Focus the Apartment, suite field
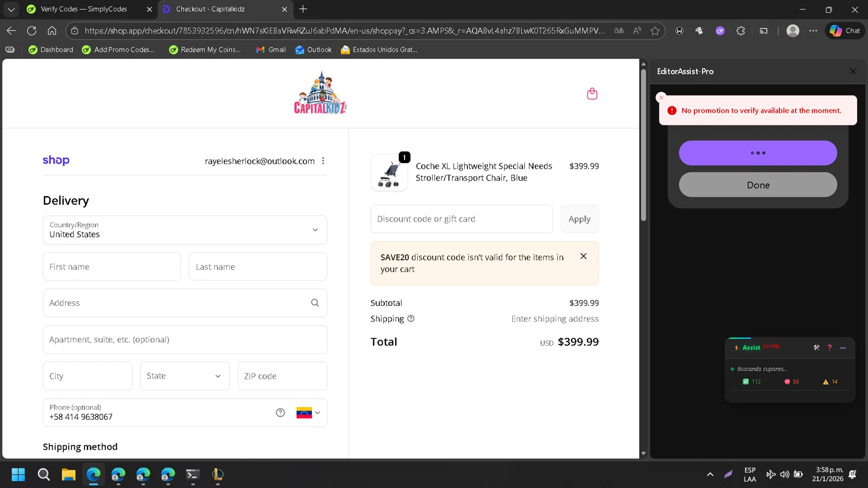Image resolution: width=868 pixels, height=488 pixels. click(x=185, y=339)
